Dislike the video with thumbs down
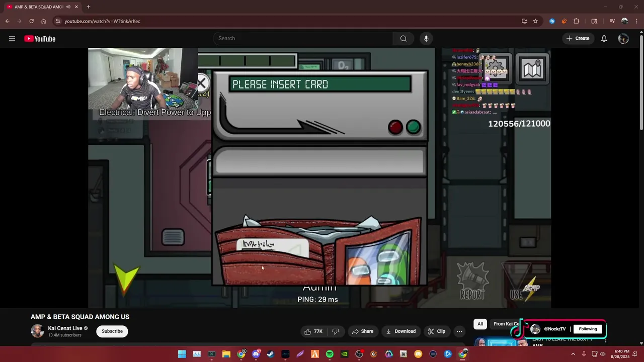Screen dimensions: 644x362 tap(335, 331)
